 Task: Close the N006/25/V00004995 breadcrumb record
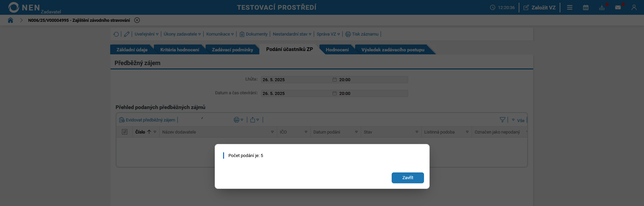(137, 20)
